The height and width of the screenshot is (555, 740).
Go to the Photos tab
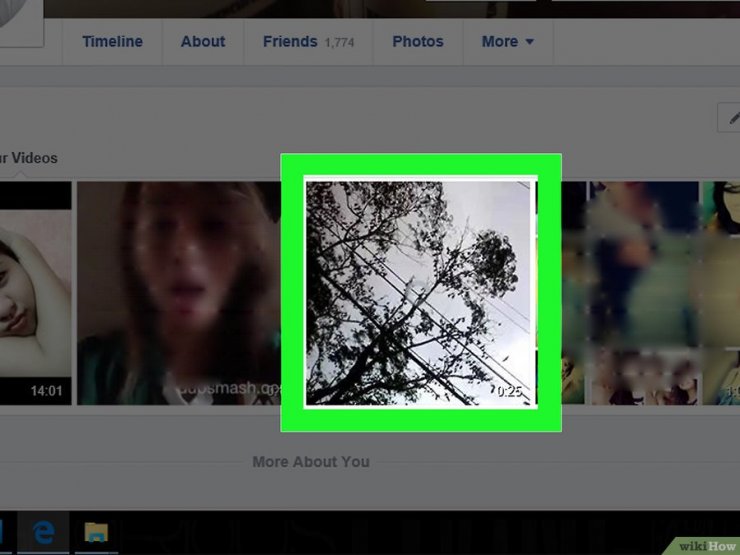(x=418, y=42)
